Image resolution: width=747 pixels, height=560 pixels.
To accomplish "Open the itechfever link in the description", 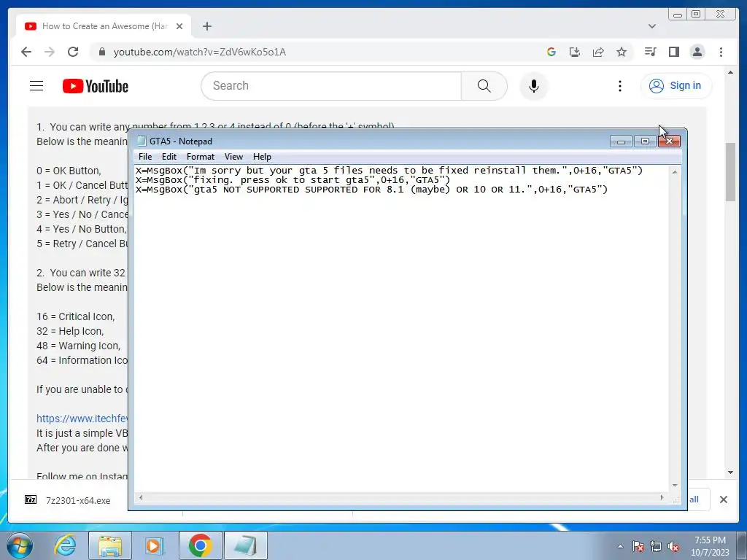I will pyautogui.click(x=82, y=419).
